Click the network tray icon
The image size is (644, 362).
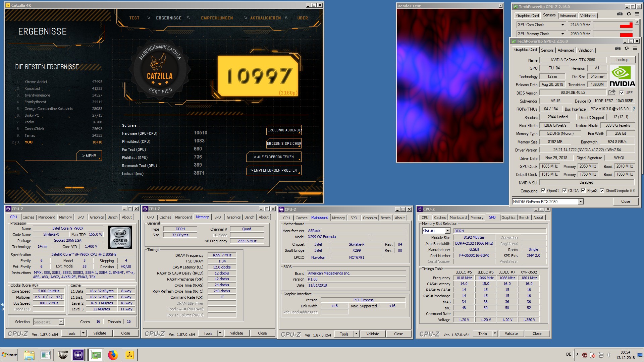[x=601, y=355]
